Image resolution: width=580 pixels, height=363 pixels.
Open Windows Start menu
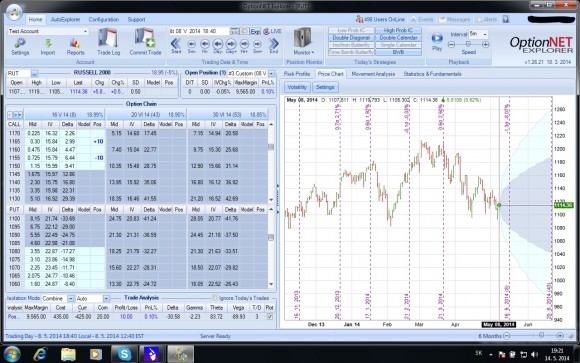click(x=12, y=354)
